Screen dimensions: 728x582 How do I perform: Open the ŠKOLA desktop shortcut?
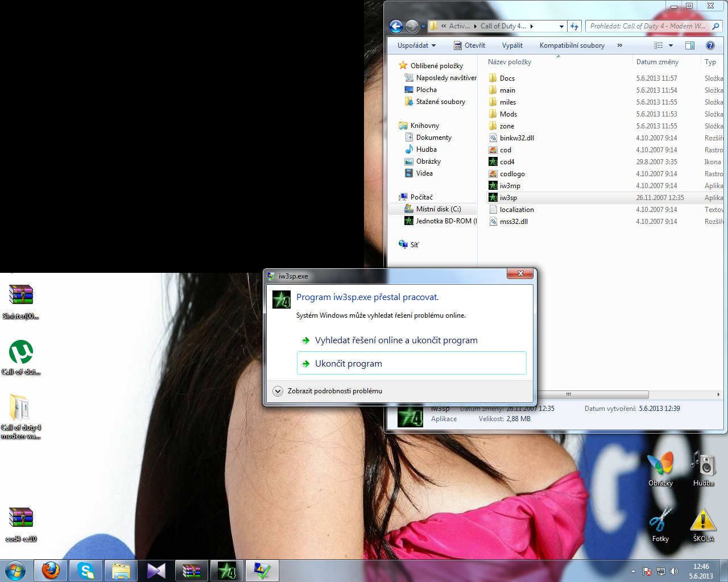pyautogui.click(x=703, y=522)
